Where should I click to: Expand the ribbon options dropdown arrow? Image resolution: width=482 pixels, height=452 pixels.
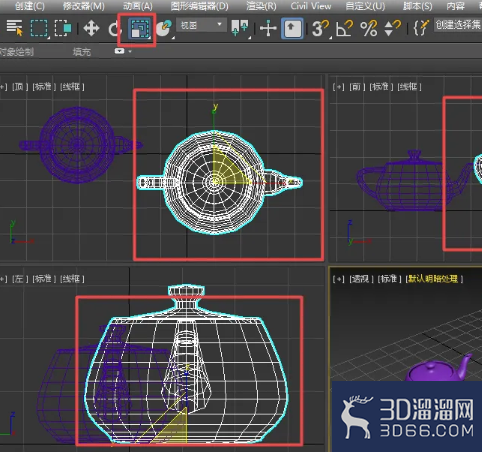click(130, 51)
